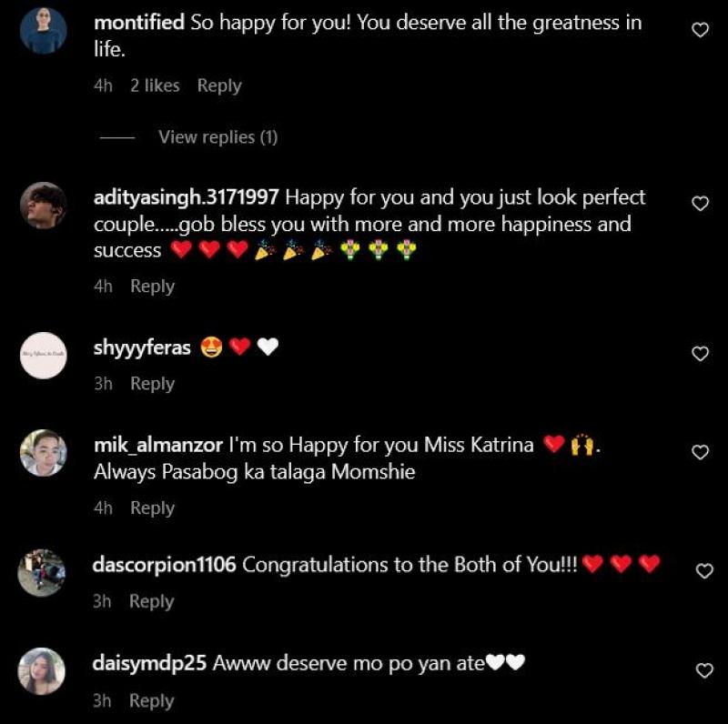
Task: Reply to shyyyferas's emoji comment
Action: coord(152,384)
